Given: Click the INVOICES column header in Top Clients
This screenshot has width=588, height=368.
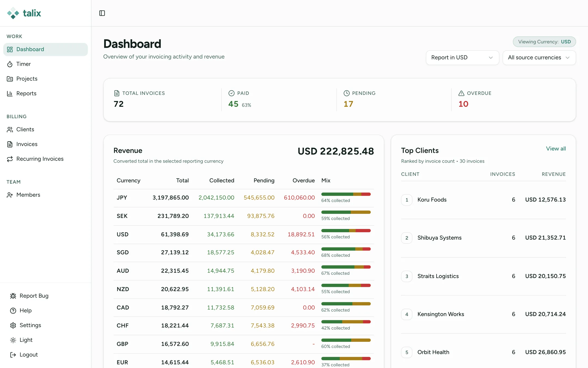Looking at the screenshot, I should [503, 174].
